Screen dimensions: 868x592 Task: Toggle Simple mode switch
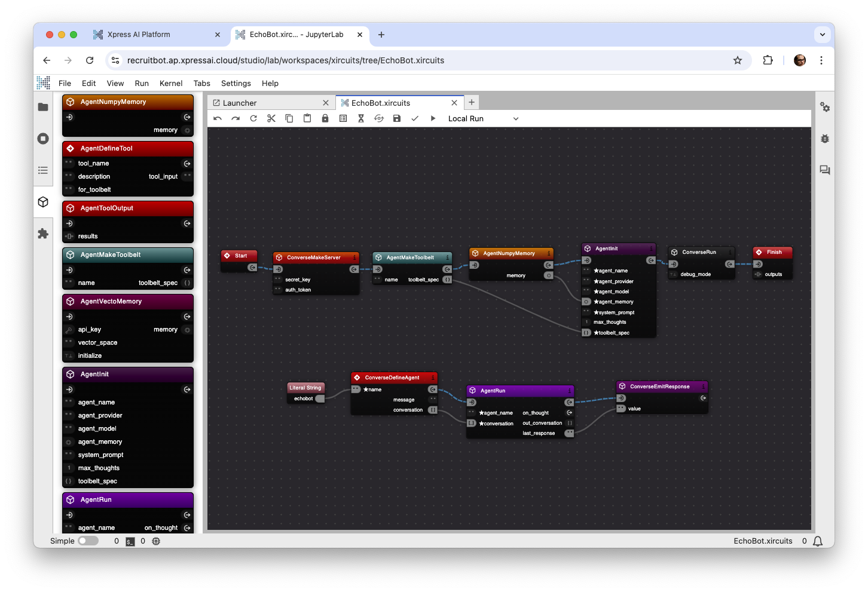pyautogui.click(x=88, y=541)
